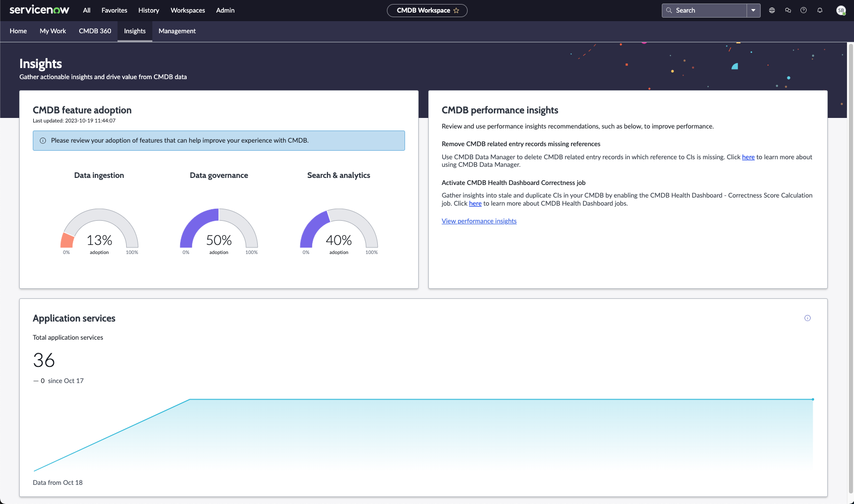Click 'here' link about CMDB Data Manager
Screen dimensions: 854x504
[748, 157]
